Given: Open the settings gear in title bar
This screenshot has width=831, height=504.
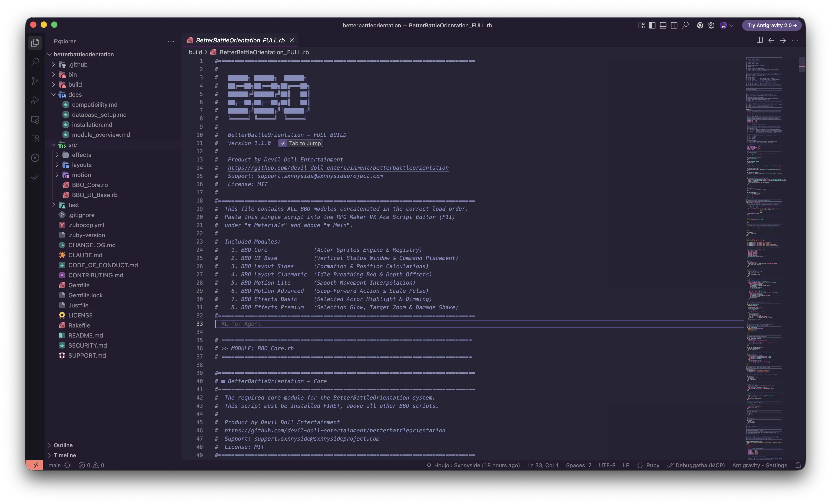Looking at the screenshot, I should (711, 25).
